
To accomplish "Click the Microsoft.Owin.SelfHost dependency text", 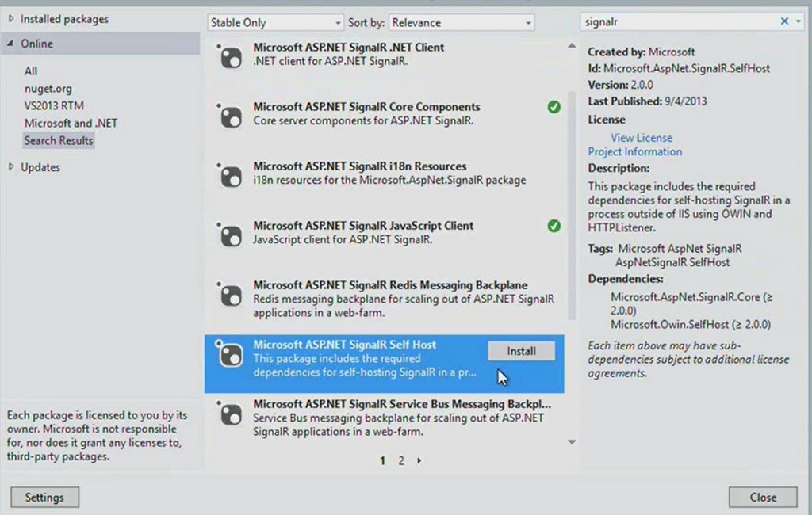I will [691, 325].
